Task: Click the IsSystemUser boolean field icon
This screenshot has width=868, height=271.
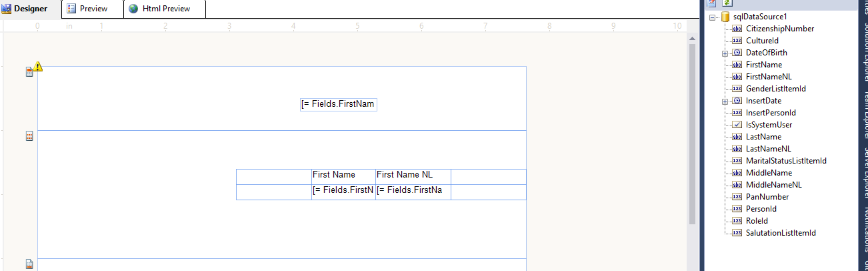Action: point(737,125)
